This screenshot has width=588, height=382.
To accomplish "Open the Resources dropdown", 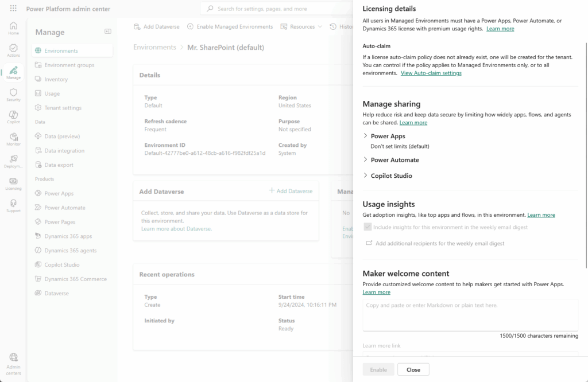I will point(301,26).
